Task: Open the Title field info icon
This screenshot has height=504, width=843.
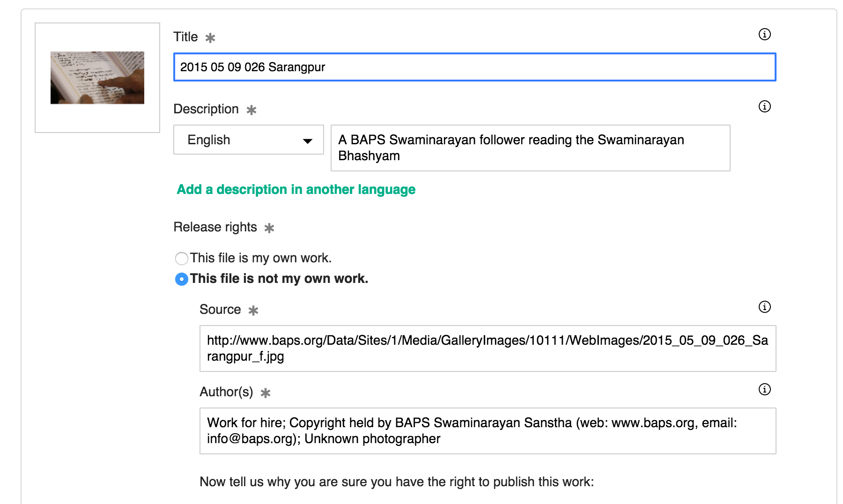Action: point(764,34)
